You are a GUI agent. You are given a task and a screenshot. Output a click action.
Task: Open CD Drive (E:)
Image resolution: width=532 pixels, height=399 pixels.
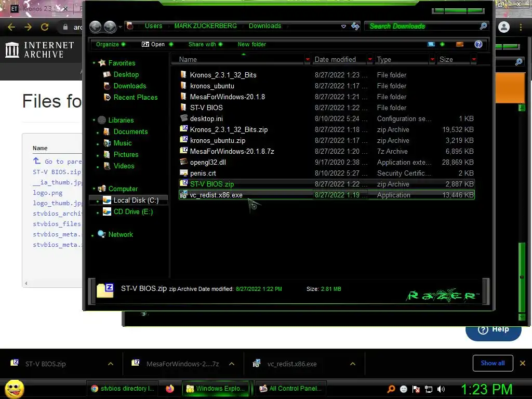tap(133, 212)
